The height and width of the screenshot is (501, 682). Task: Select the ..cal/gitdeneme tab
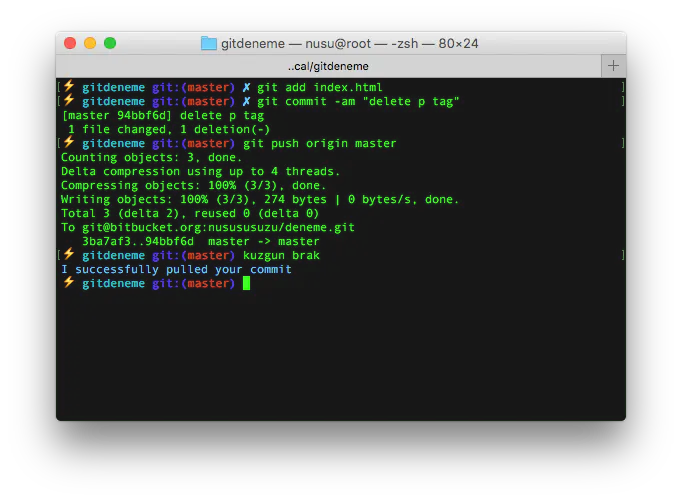coord(328,66)
